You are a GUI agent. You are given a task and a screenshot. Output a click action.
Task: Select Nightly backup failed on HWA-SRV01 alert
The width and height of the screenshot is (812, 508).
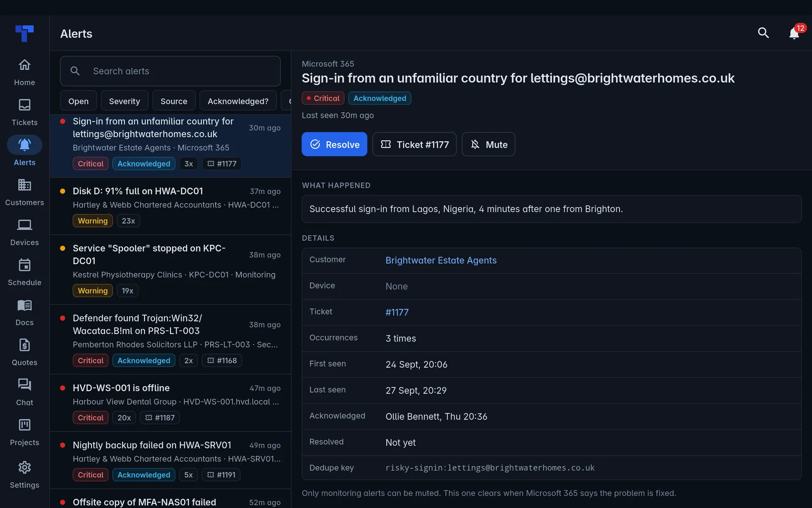171,460
